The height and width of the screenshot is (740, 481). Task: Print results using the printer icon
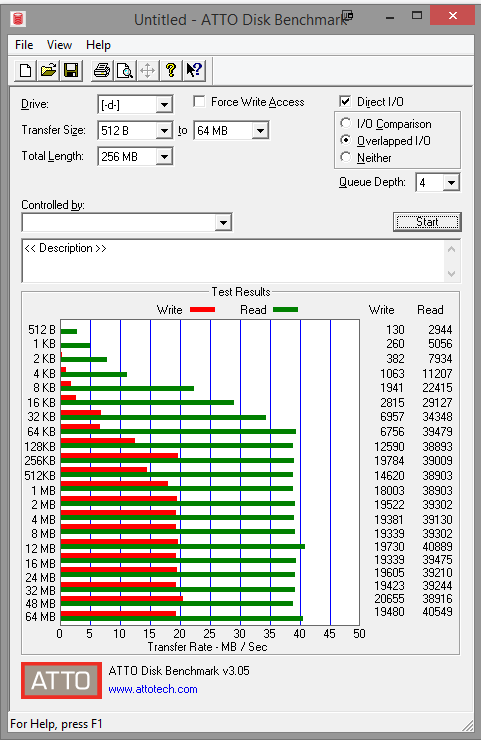coord(102,71)
